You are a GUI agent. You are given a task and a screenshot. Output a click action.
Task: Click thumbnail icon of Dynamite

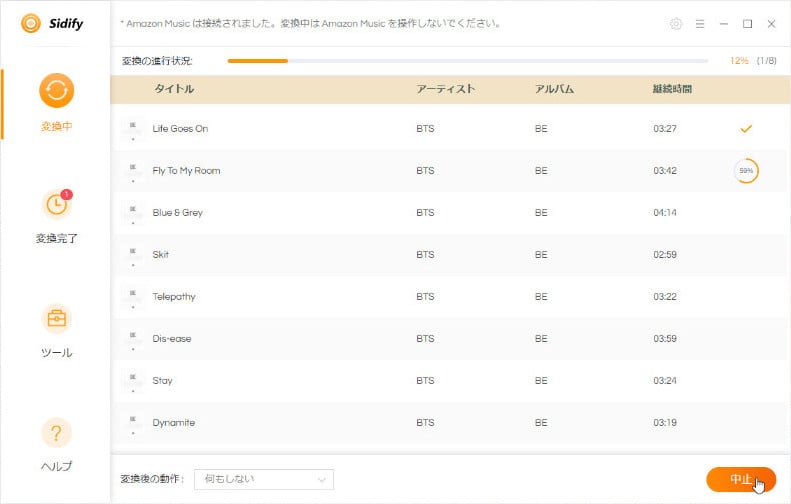click(x=133, y=423)
